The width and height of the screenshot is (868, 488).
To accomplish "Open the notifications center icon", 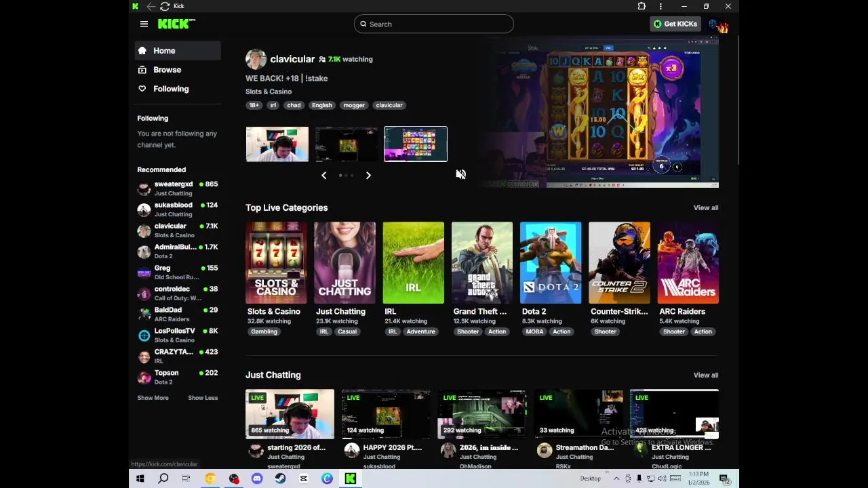I will 724,479.
